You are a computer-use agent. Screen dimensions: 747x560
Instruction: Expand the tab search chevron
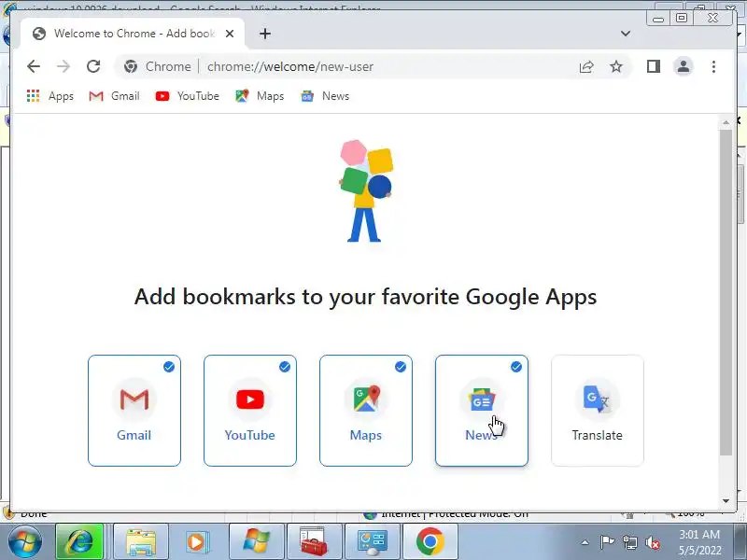[626, 34]
